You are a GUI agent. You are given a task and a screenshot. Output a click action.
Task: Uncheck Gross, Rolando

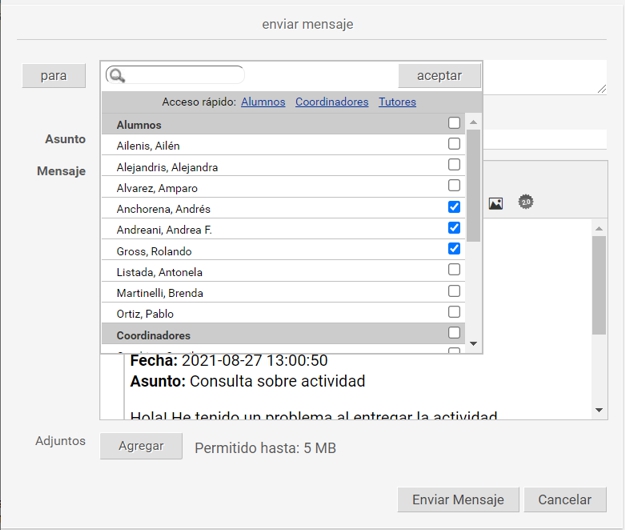tap(454, 249)
